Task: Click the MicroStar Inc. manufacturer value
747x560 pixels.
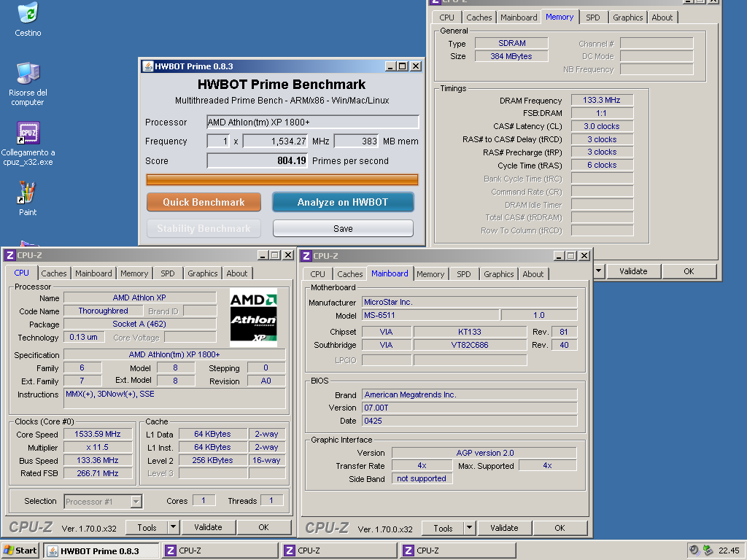Action: 469,302
